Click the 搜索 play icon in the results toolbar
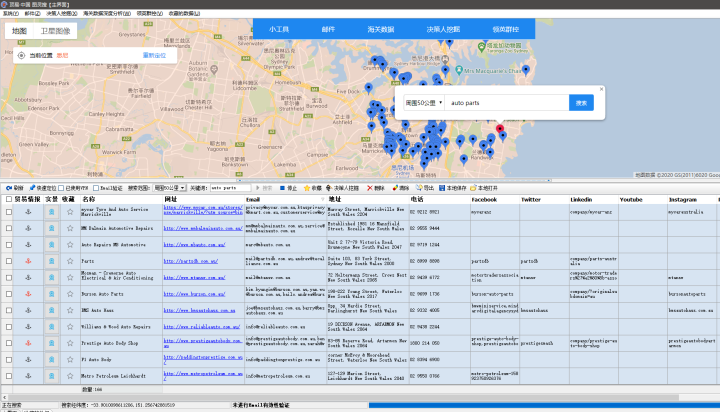This screenshot has height=412, width=720. [x=258, y=188]
